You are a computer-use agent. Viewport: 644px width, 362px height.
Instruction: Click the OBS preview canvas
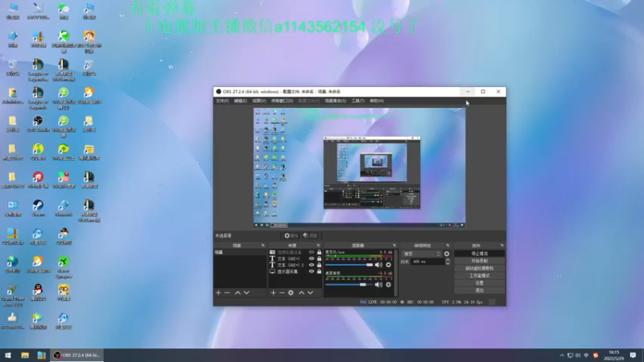tap(359, 167)
